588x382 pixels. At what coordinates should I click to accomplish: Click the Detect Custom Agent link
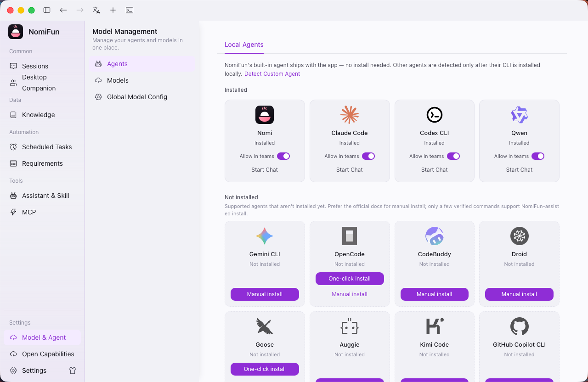(272, 73)
